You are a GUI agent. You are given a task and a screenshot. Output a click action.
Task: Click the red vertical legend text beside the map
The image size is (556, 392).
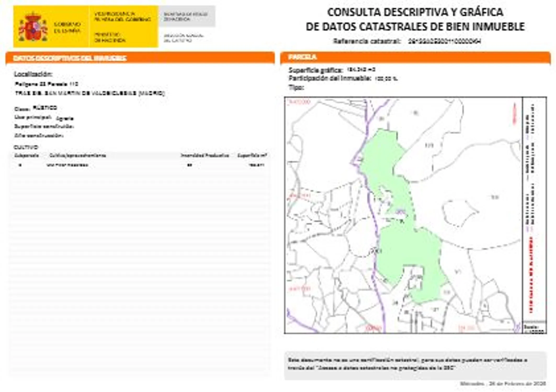531,275
